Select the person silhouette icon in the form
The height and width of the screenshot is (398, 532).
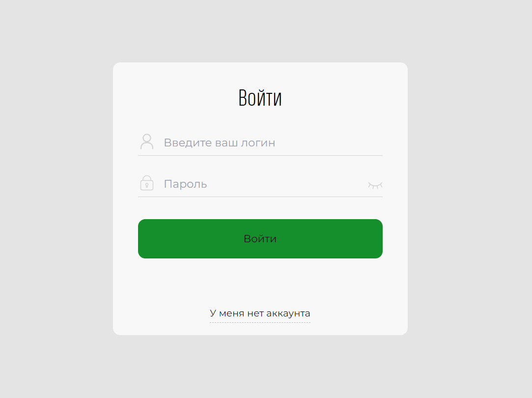147,142
